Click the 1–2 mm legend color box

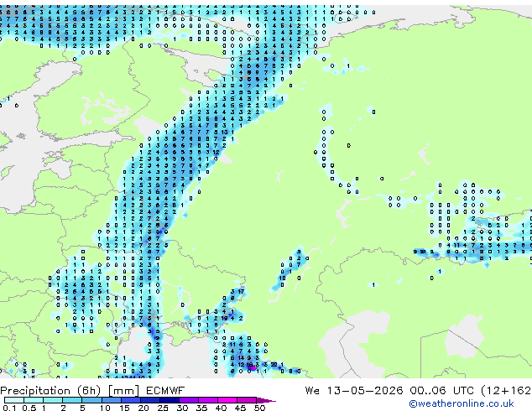coord(53,400)
